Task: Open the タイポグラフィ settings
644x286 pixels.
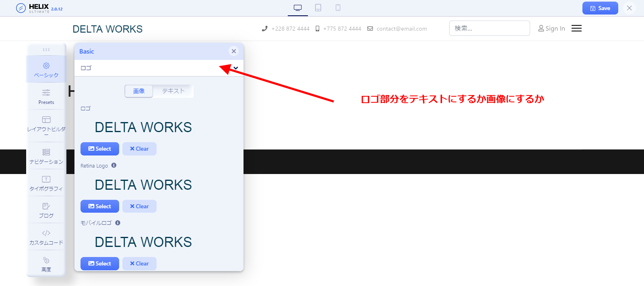Action: click(x=46, y=183)
